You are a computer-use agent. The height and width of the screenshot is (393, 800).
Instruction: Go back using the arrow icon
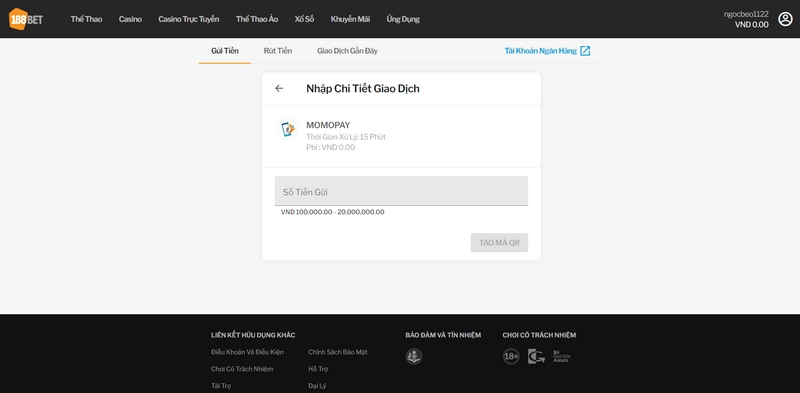[279, 88]
